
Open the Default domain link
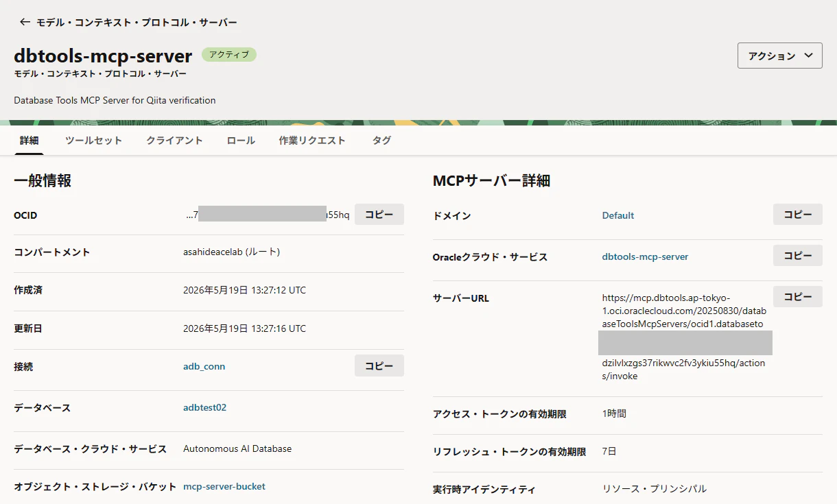tap(618, 215)
